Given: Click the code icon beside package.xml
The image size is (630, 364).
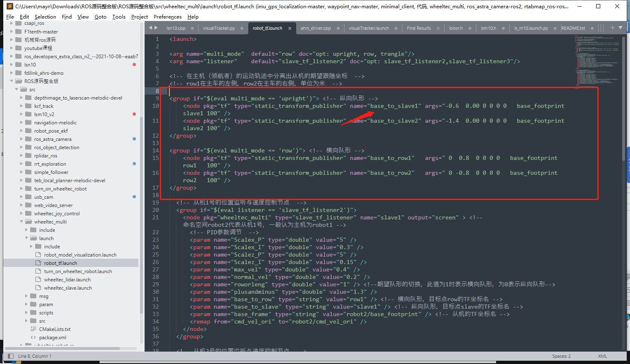Looking at the screenshot, I should 33,338.
